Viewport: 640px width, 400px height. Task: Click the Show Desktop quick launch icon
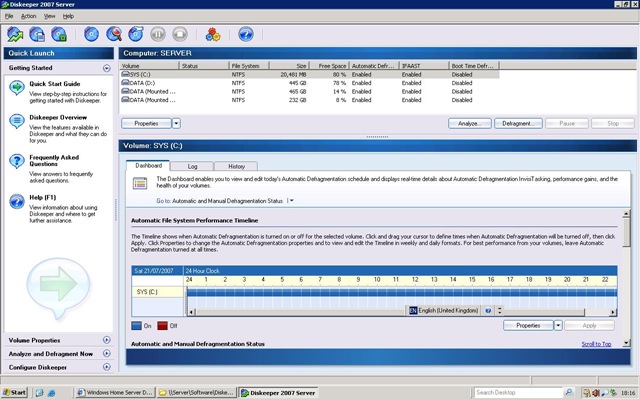(x=39, y=393)
